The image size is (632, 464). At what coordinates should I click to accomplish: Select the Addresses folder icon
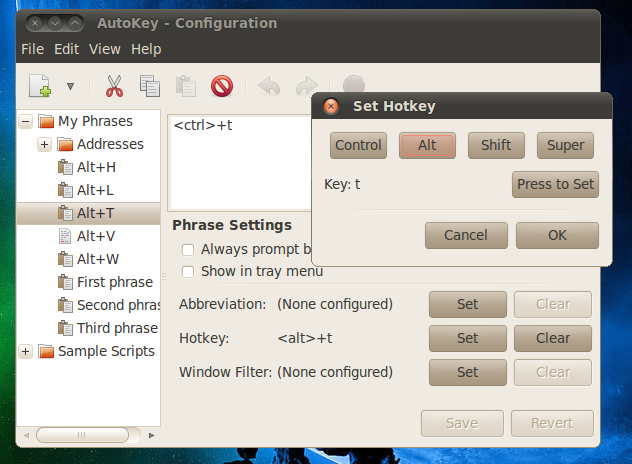point(65,144)
